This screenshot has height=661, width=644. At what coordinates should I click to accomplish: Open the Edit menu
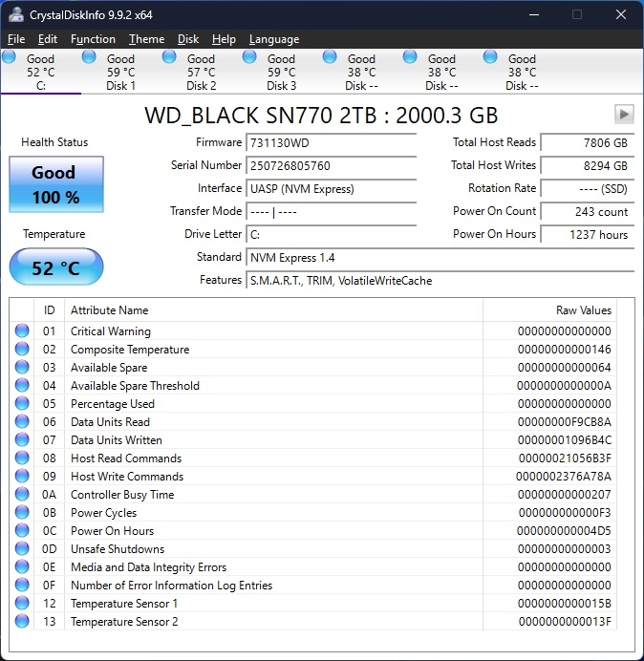coord(47,39)
